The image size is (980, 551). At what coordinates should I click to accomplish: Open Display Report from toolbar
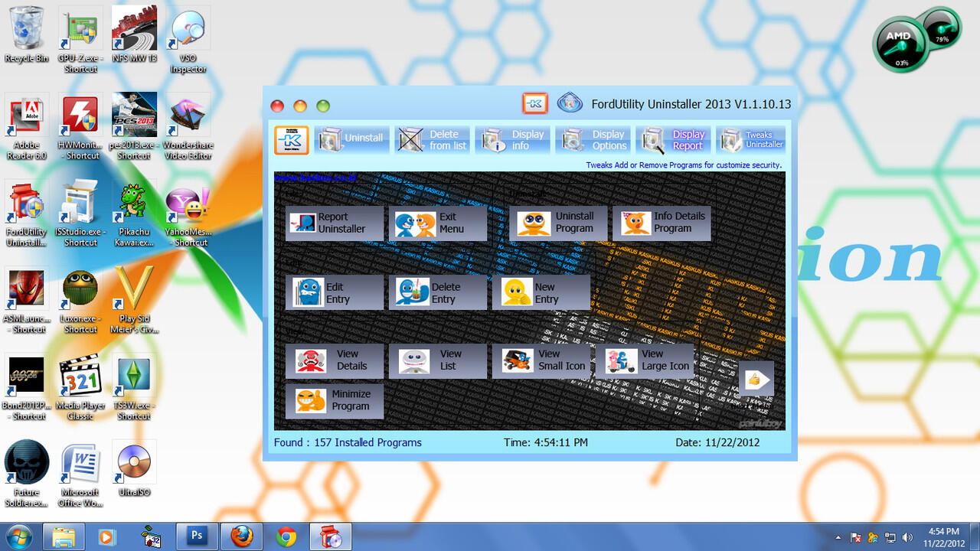(x=673, y=139)
